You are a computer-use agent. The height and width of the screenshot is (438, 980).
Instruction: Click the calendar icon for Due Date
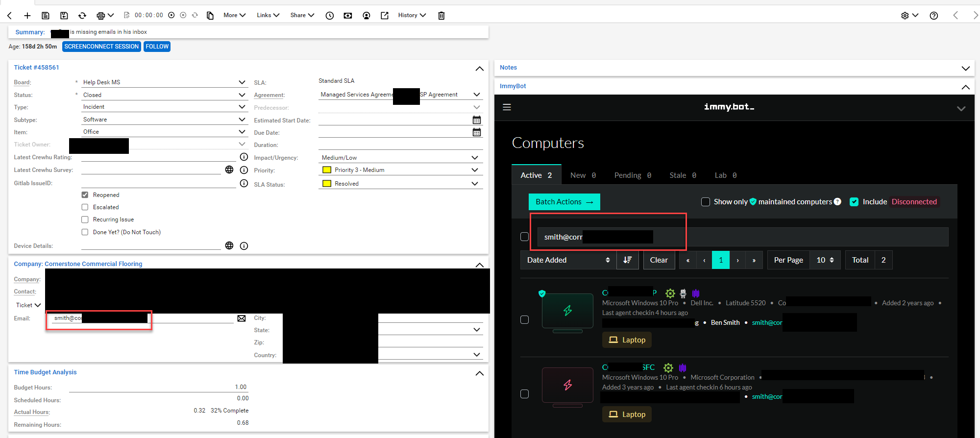point(476,132)
